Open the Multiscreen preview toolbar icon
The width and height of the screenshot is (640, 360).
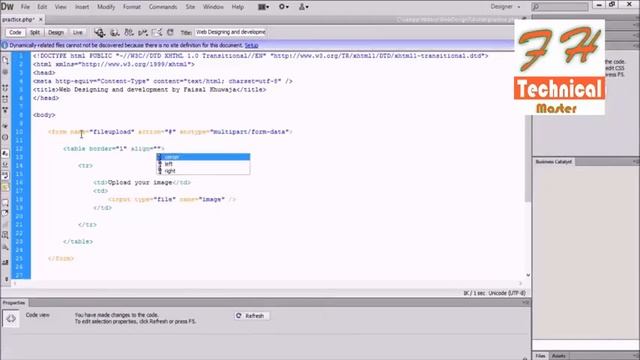pos(100,32)
